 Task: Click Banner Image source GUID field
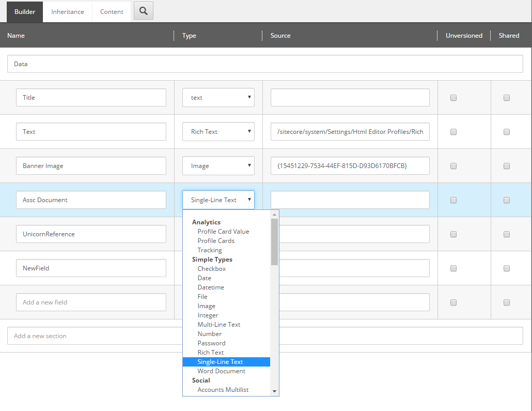(x=350, y=166)
